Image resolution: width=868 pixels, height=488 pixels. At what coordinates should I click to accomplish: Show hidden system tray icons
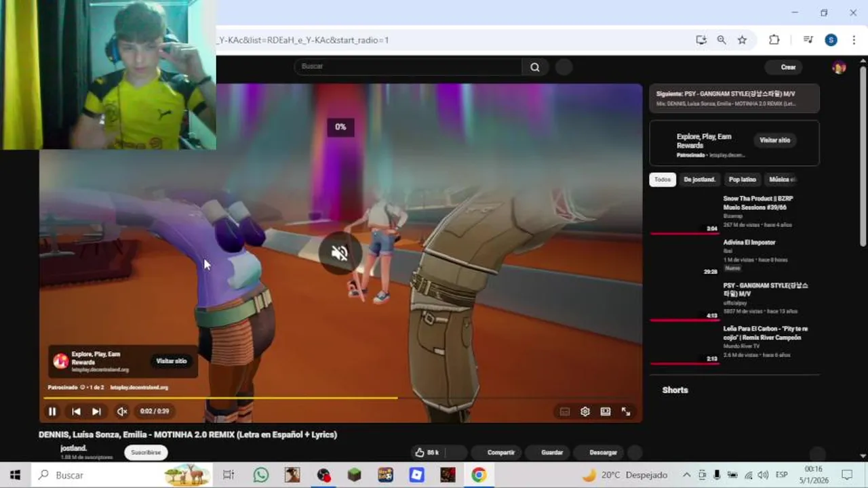point(686,475)
